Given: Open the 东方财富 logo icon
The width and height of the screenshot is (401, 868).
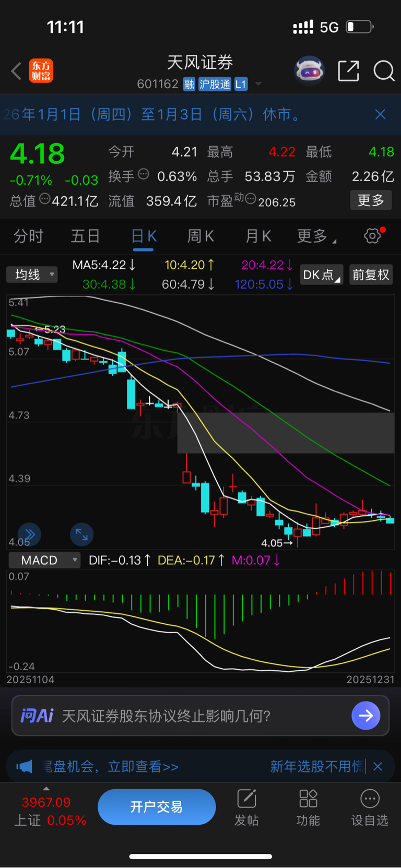Looking at the screenshot, I should coord(41,71).
